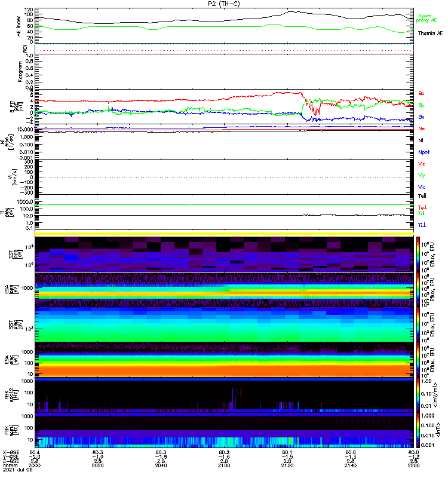This screenshot has width=448, height=478.
Task: Click the FBK scm1 wave spectrogram panel
Action: pyautogui.click(x=224, y=430)
